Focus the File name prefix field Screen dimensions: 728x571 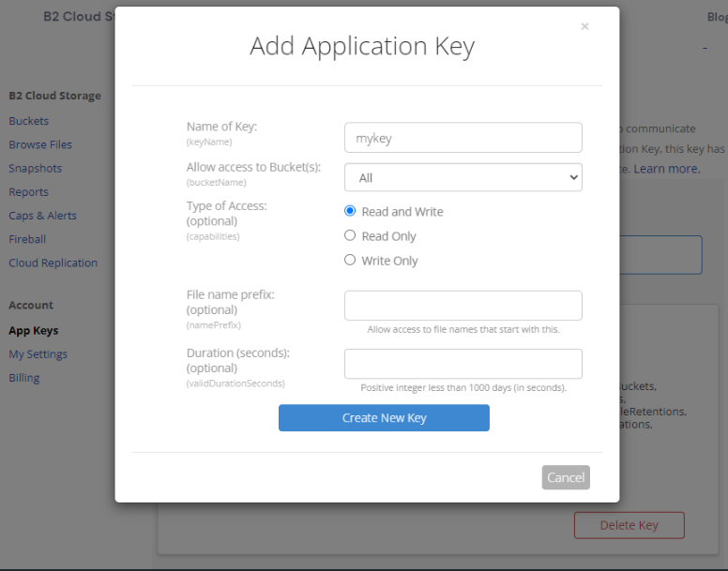point(463,306)
